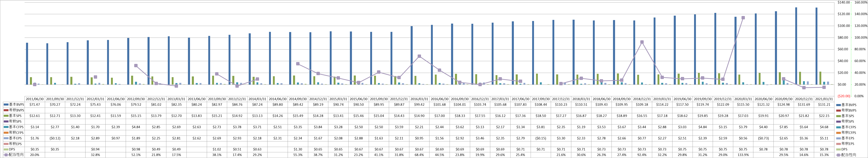The height and width of the screenshot is (158, 868).
Task: Select 希釈BVPS entry in the chart legend
Action: [846, 110]
